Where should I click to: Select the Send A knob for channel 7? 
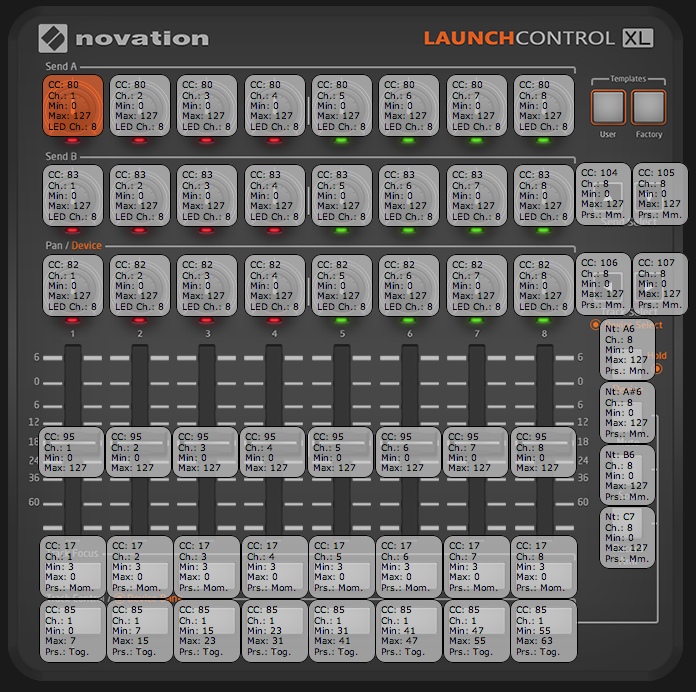476,105
